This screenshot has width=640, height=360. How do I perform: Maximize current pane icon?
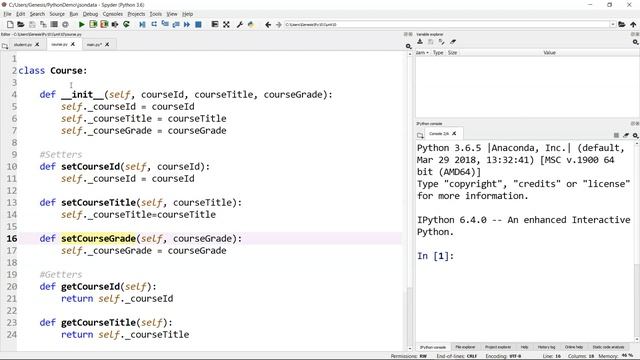click(x=215, y=24)
